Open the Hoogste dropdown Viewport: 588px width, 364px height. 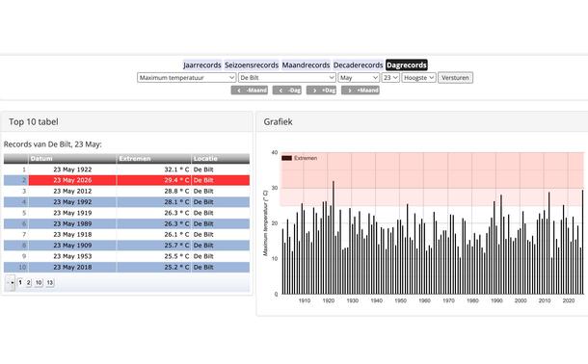pyautogui.click(x=419, y=77)
